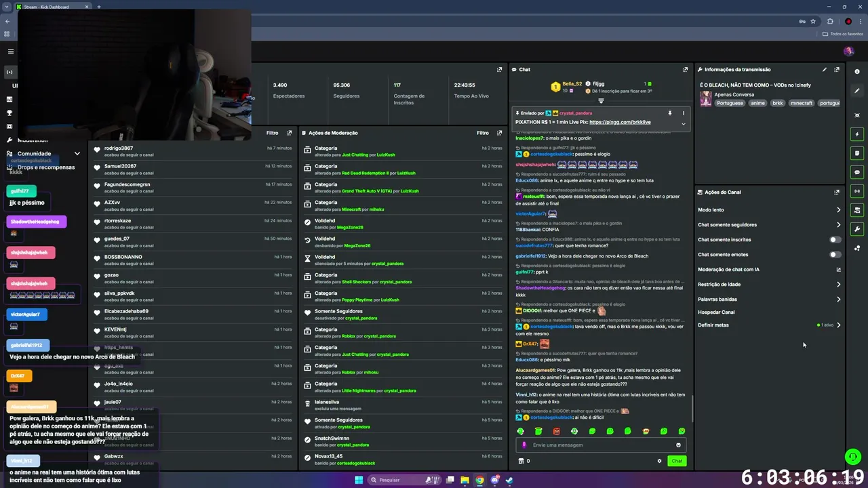Open the emoji picker in message box

click(678, 445)
